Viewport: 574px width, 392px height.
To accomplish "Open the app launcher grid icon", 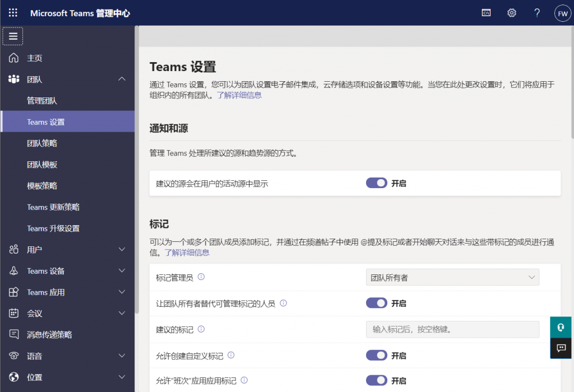I will click(x=13, y=13).
